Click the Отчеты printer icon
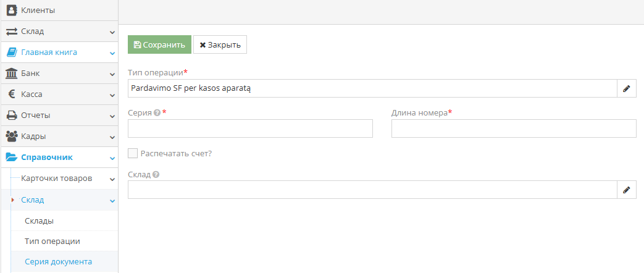644x273 pixels. click(x=11, y=115)
